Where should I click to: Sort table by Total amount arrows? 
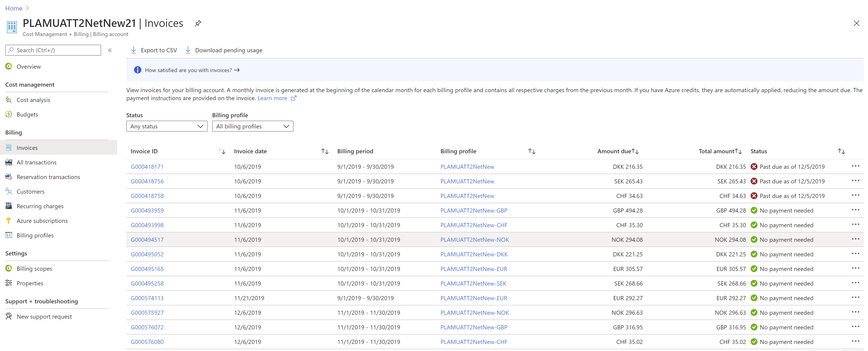click(738, 151)
